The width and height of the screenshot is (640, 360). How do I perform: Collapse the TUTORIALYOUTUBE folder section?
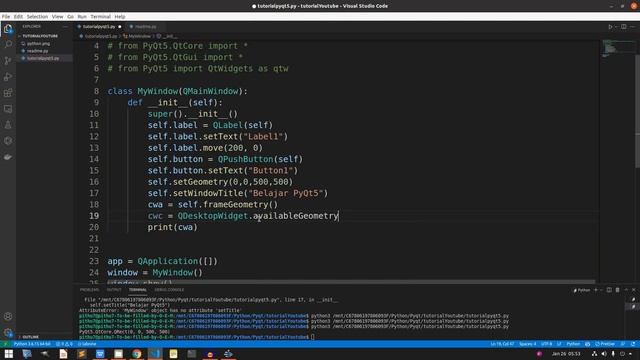tap(39, 36)
